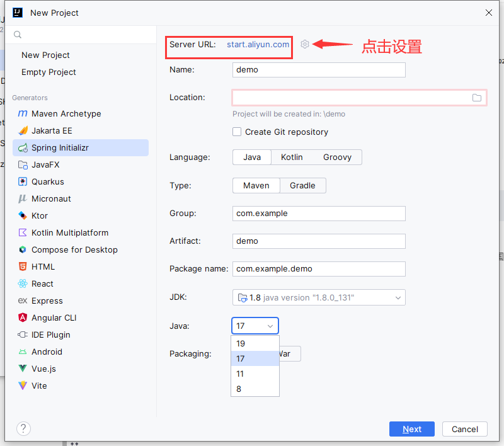Select the Angular CLI generator

tap(54, 318)
